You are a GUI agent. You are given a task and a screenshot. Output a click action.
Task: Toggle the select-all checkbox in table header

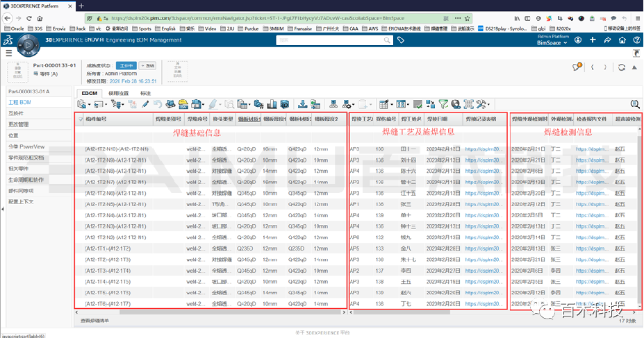point(81,119)
